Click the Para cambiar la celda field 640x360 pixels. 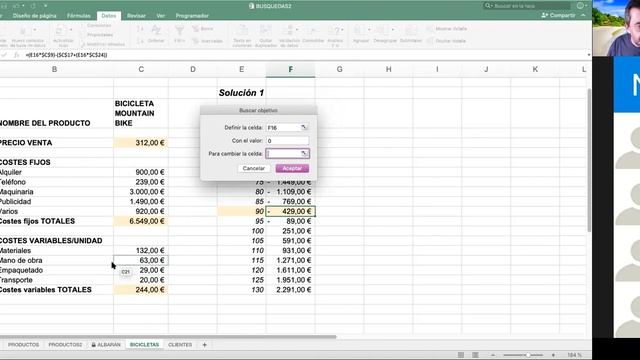(x=283, y=153)
